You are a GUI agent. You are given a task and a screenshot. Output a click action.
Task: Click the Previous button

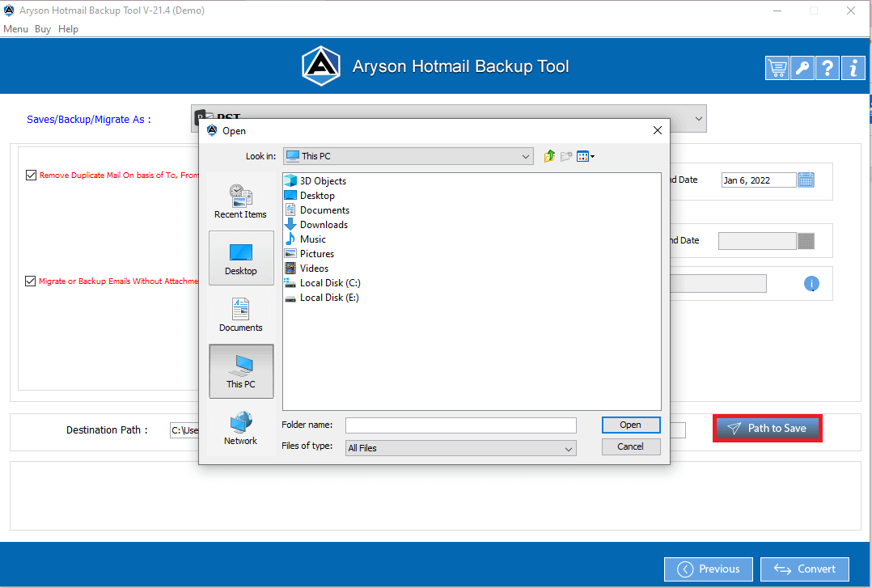click(708, 569)
